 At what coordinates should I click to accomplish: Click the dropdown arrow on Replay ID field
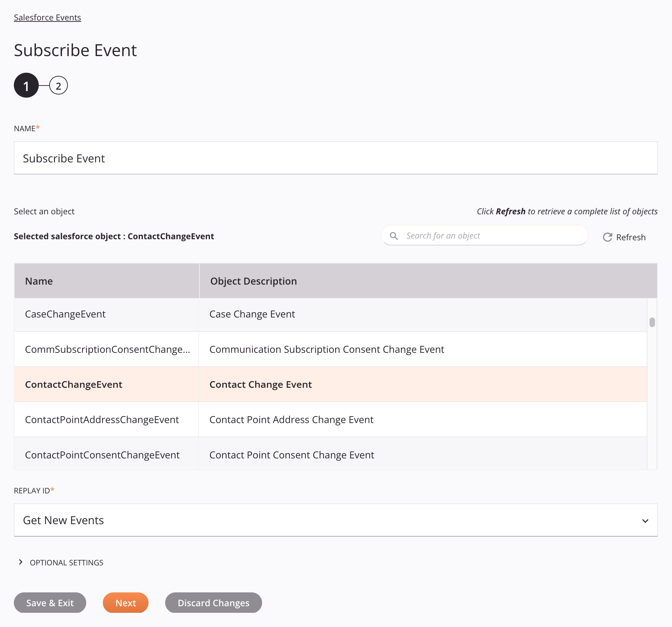pyautogui.click(x=645, y=520)
